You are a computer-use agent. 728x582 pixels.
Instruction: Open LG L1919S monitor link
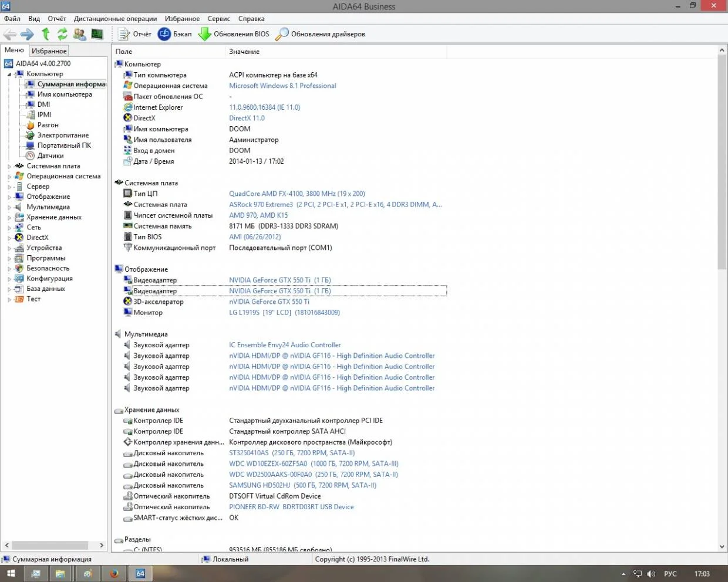pyautogui.click(x=284, y=313)
